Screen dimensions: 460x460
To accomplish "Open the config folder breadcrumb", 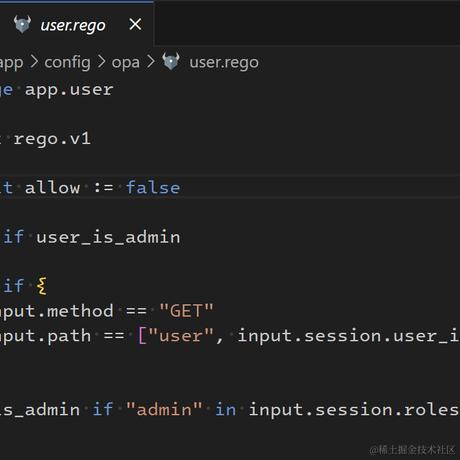I will pos(68,63).
